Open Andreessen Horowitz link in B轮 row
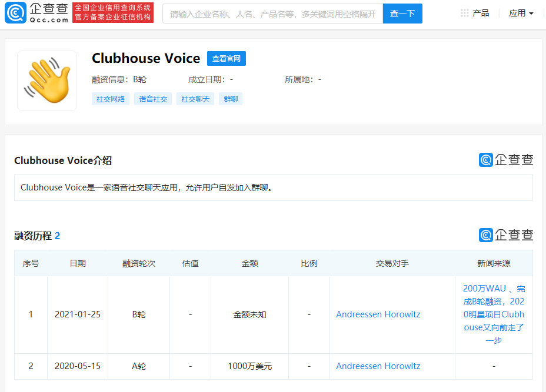 coord(378,314)
